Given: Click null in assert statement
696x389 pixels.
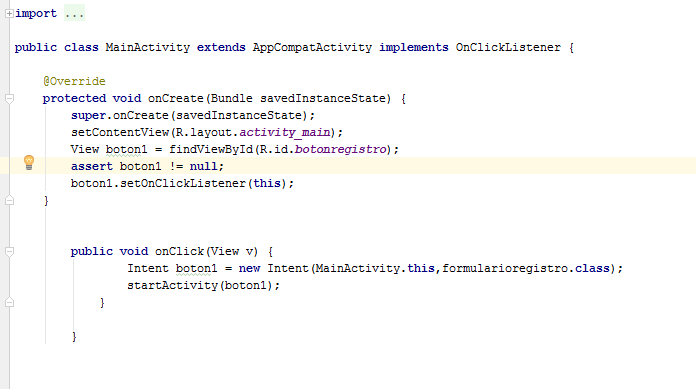Looking at the screenshot, I should pyautogui.click(x=204, y=166).
